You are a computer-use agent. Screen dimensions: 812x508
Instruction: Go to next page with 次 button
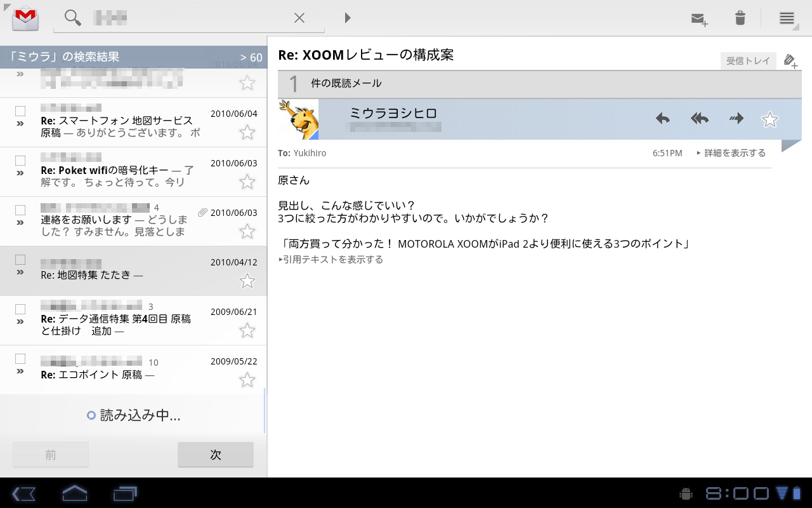216,455
